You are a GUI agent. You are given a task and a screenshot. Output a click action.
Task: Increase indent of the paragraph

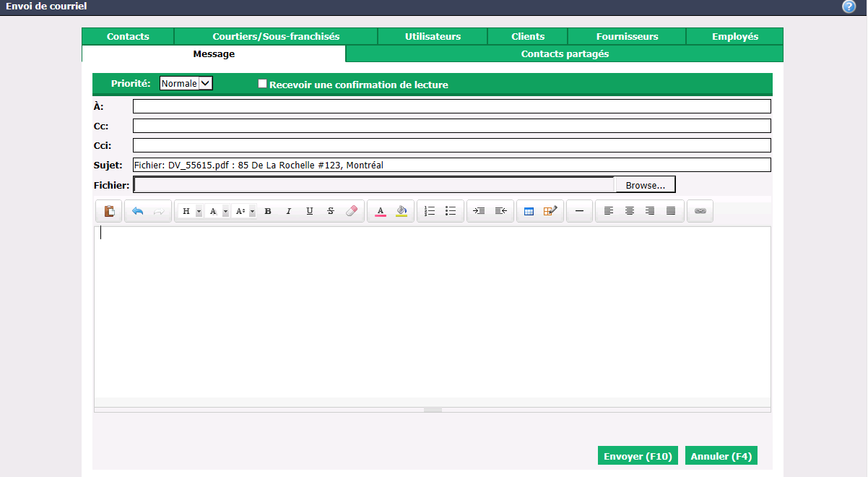(479, 211)
